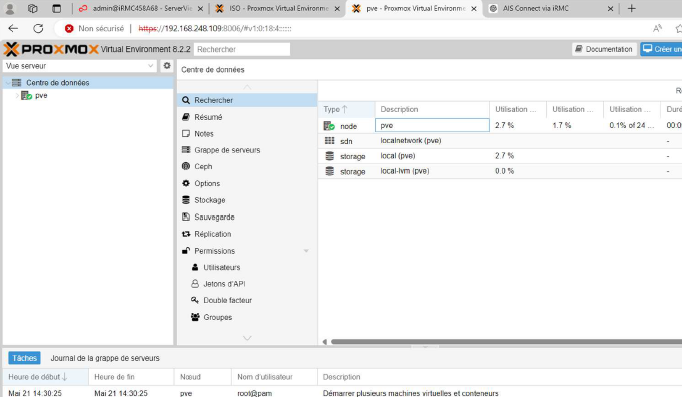Click the Utilisateurs user icon

tap(195, 267)
